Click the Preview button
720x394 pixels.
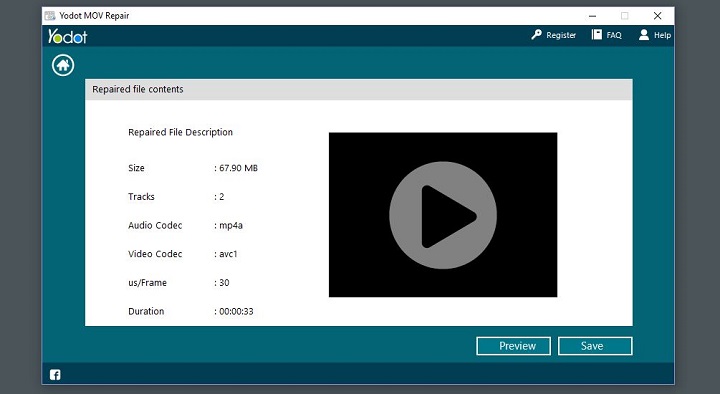[x=513, y=346]
